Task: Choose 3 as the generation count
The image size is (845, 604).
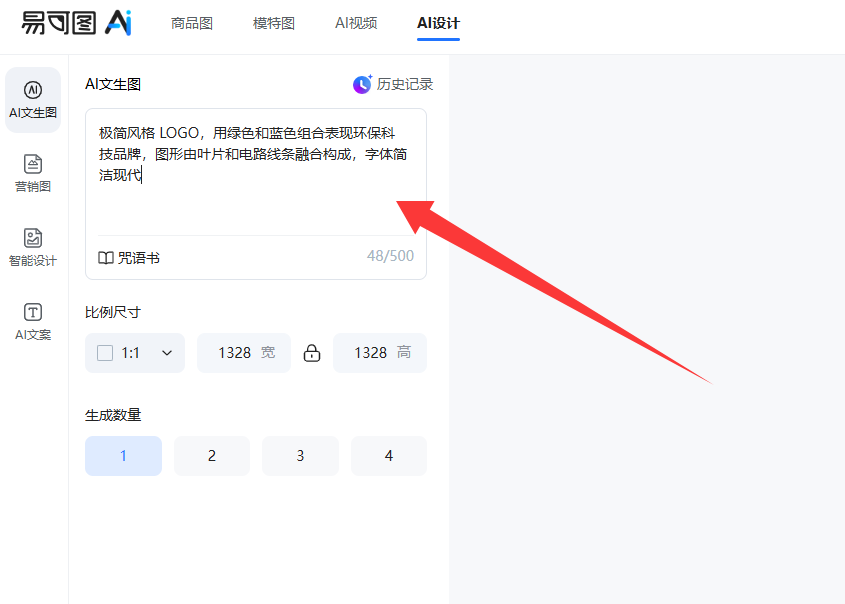Action: [x=300, y=456]
